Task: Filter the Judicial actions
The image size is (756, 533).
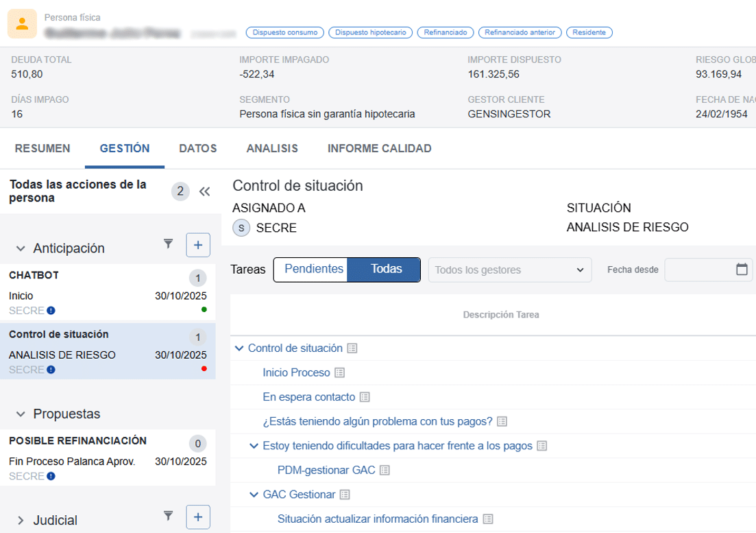Action: click(169, 515)
